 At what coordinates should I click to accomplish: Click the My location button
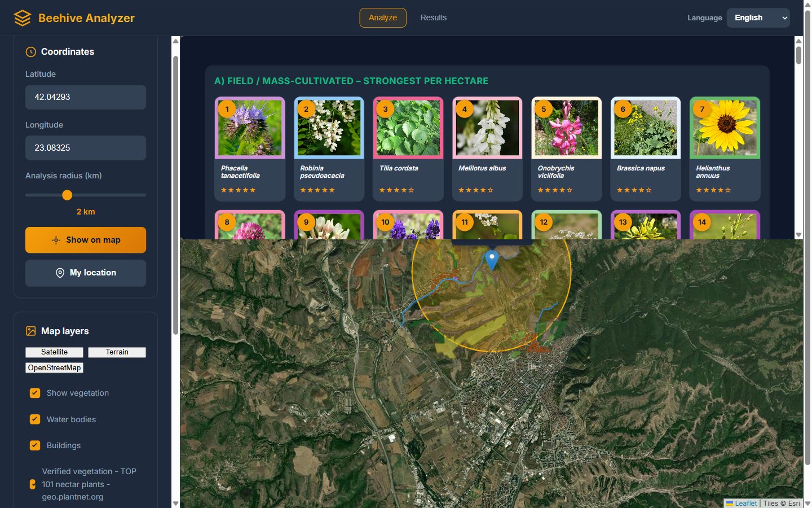(x=86, y=273)
